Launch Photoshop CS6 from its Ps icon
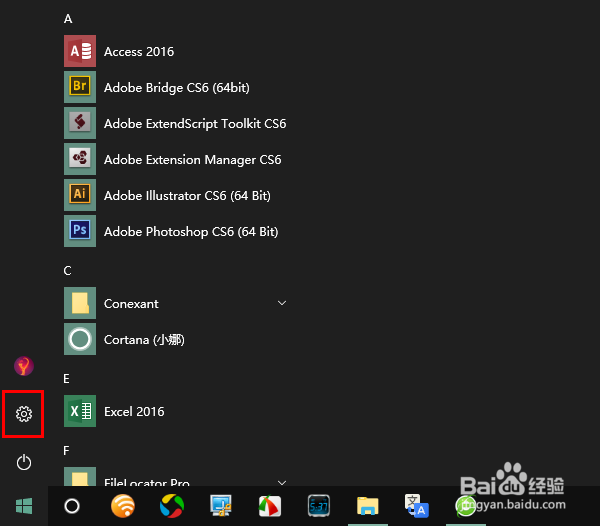This screenshot has width=600, height=526. click(x=80, y=231)
